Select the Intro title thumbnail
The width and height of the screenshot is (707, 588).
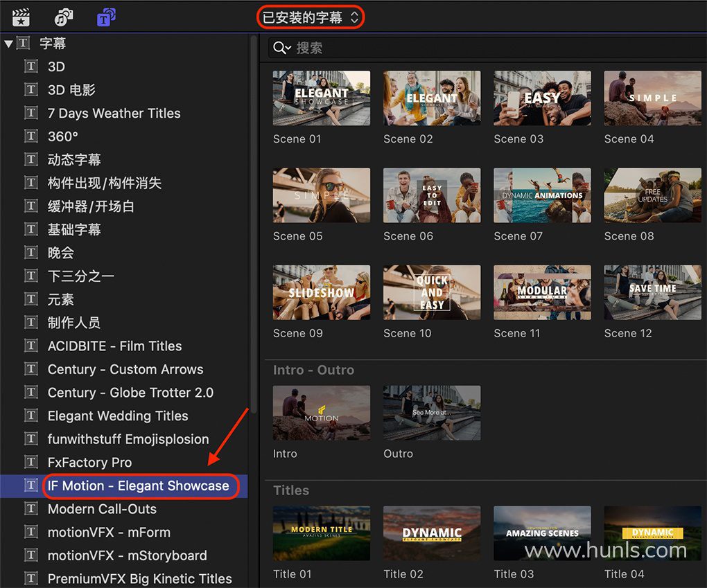pyautogui.click(x=322, y=413)
